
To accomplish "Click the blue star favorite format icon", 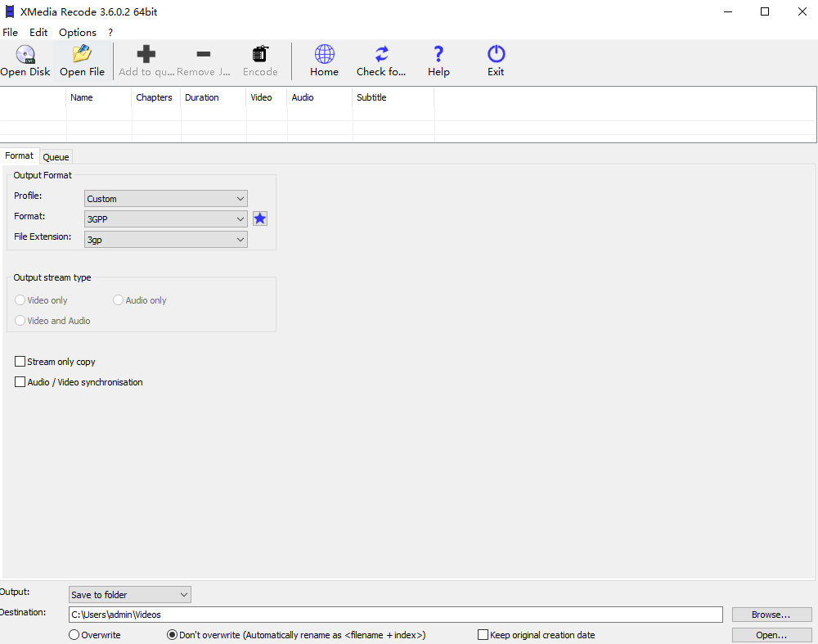I will tap(259, 218).
